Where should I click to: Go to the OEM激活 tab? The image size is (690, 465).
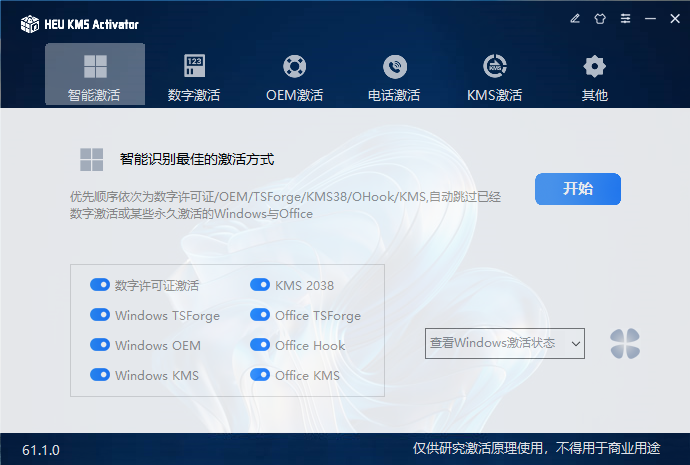pos(294,77)
